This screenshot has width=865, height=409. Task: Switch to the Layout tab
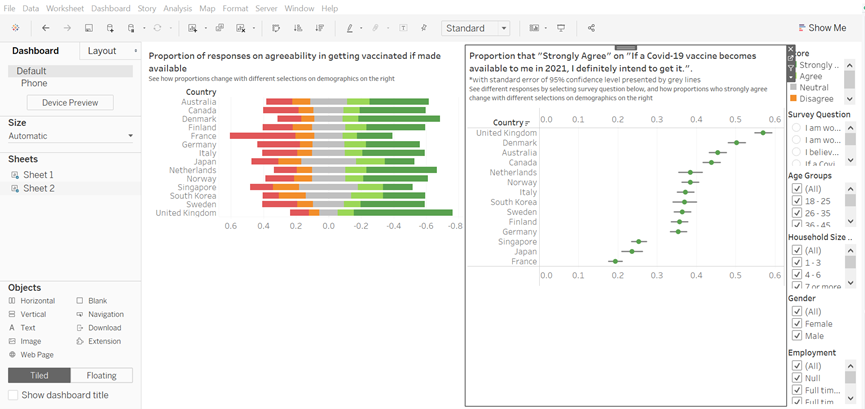click(x=102, y=51)
